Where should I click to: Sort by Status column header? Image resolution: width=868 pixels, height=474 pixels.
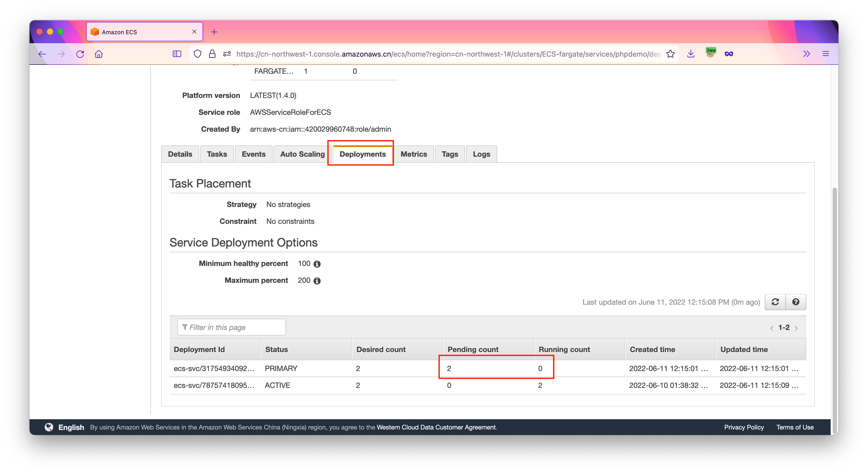point(306,349)
